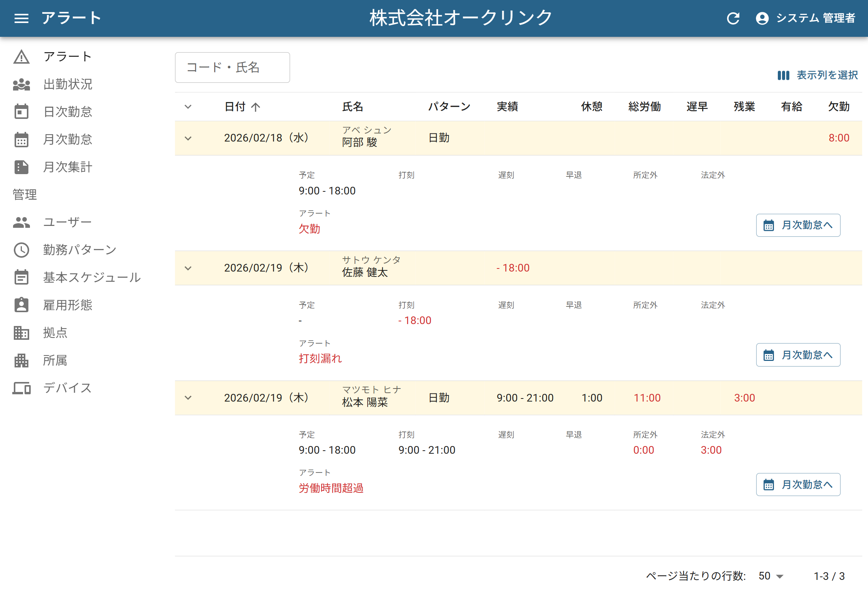Screen dimensions: 868x596
Task: Open 出勤状況 people group icon
Action: (21, 84)
